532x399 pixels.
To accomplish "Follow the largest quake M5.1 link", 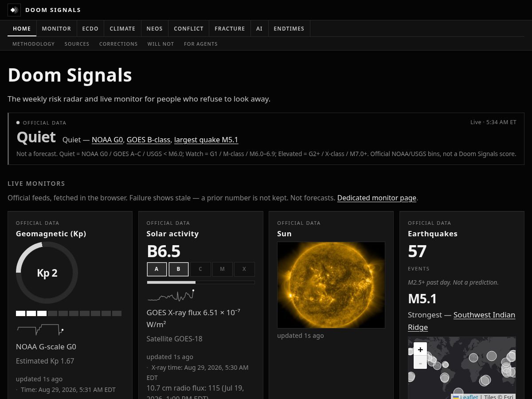I will pos(206,140).
